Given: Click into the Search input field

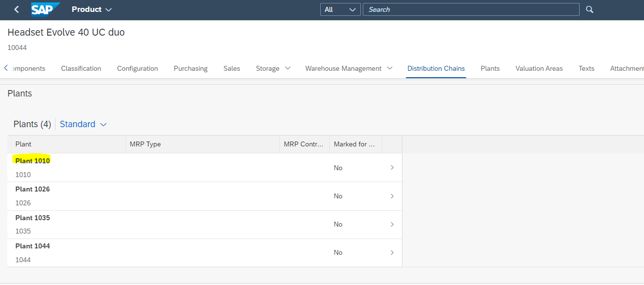Looking at the screenshot, I should coord(471,9).
